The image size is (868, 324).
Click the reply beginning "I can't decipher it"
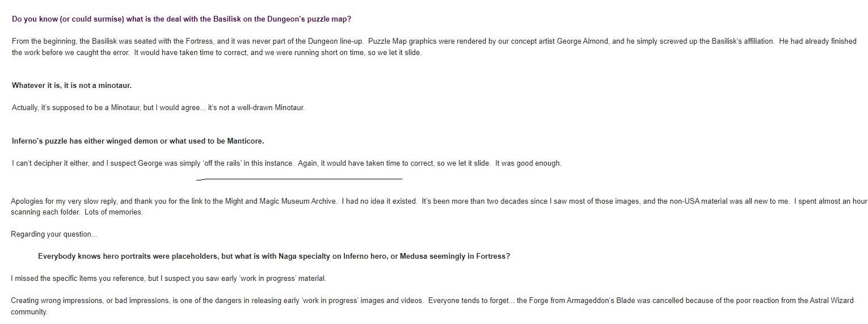(x=286, y=163)
